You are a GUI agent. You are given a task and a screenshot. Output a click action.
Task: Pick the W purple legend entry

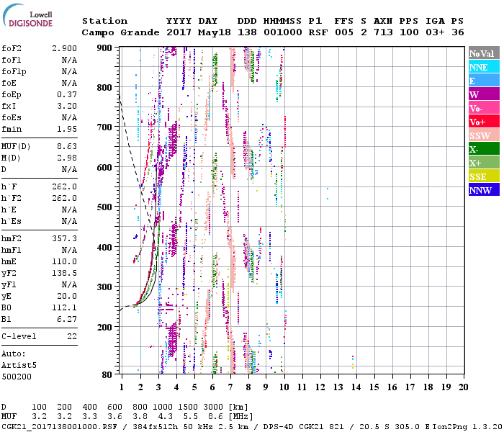click(482, 94)
